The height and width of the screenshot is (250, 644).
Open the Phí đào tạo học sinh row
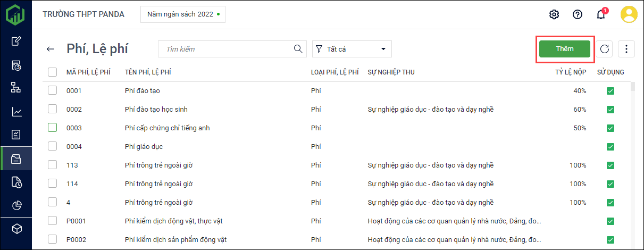tap(156, 110)
